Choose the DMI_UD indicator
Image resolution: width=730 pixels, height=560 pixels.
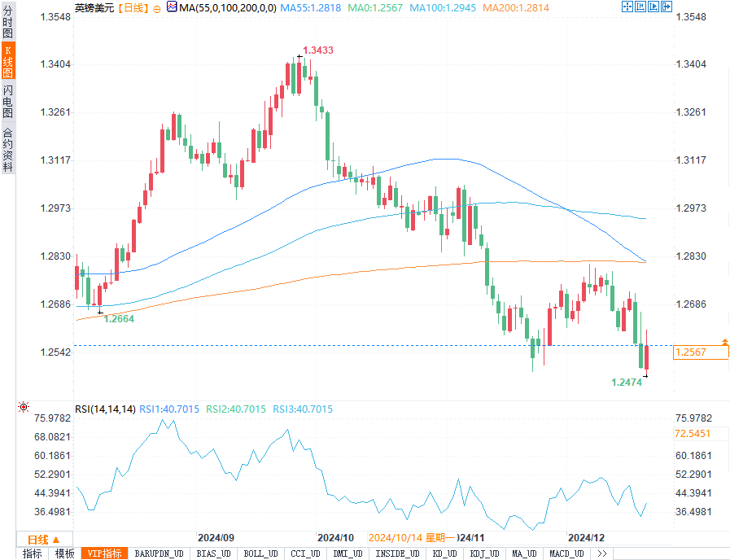pos(348,553)
